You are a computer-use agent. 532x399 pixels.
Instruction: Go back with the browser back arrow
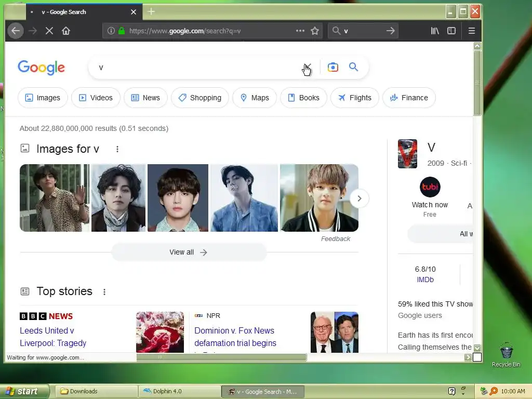[x=16, y=31]
